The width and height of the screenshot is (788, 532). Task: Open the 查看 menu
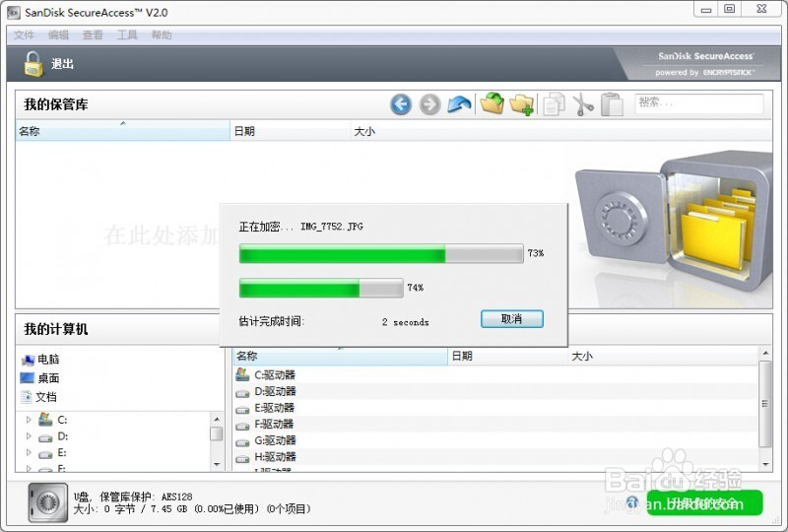(x=93, y=34)
